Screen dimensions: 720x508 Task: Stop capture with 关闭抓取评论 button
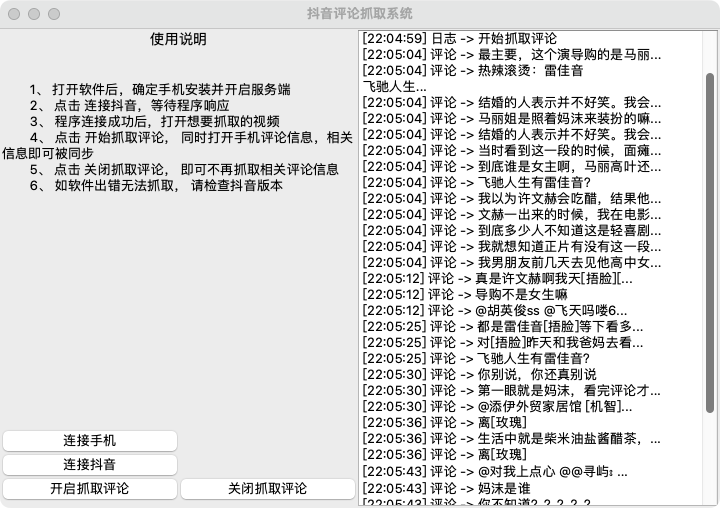click(268, 488)
